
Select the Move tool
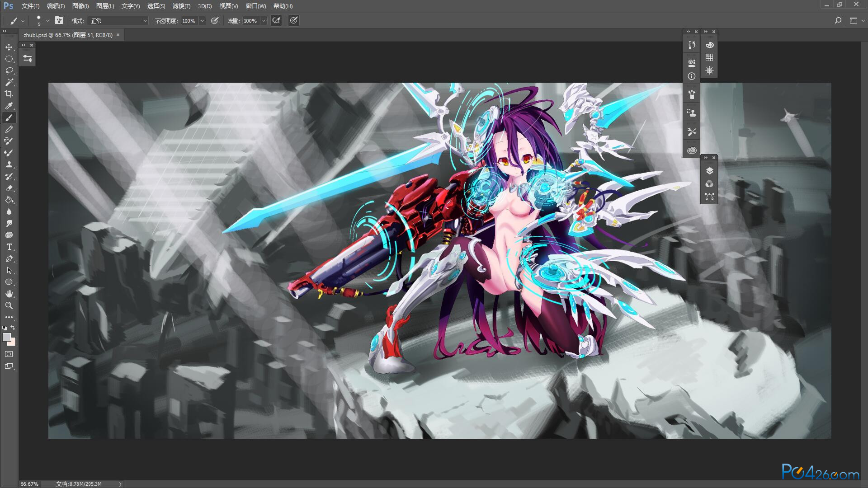[9, 47]
